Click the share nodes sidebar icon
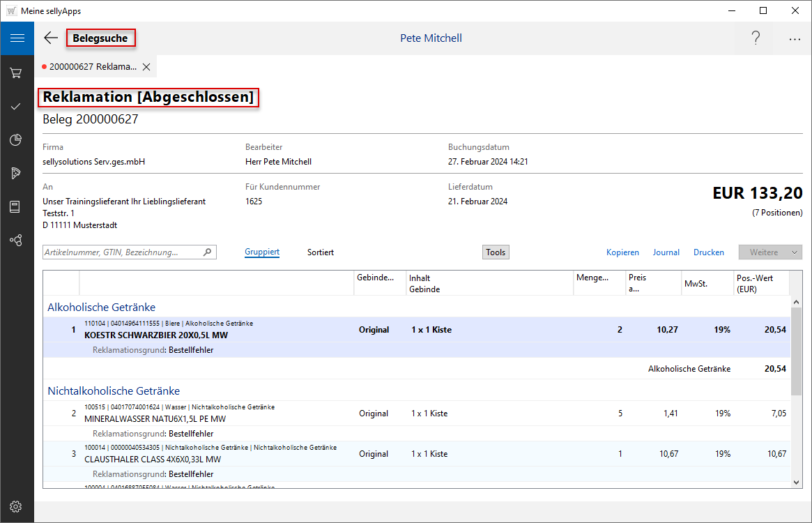 [x=17, y=240]
